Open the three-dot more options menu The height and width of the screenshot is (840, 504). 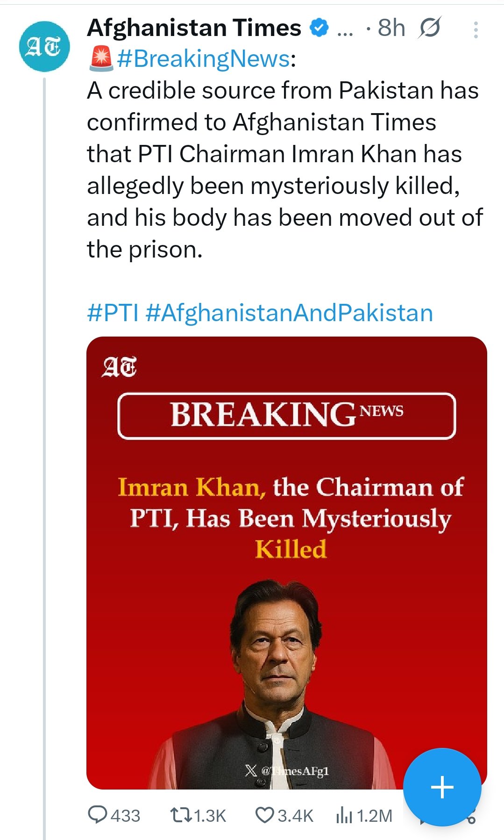(x=476, y=30)
